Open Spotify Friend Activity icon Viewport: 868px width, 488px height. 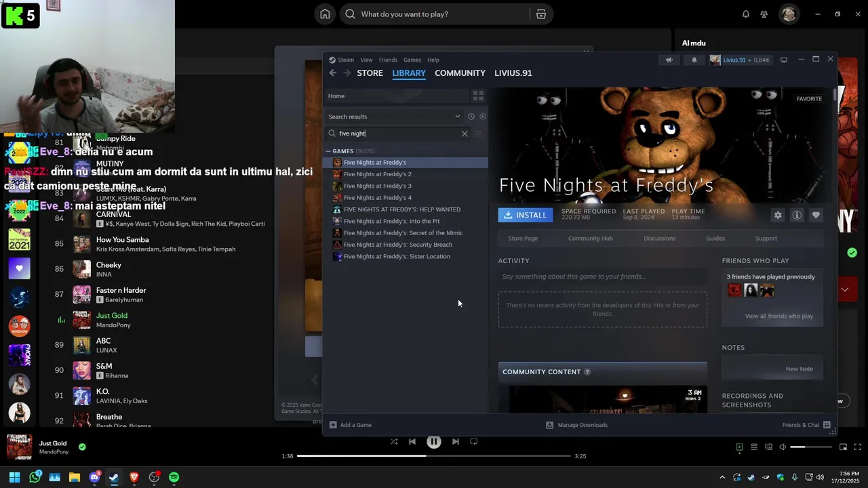pos(764,14)
